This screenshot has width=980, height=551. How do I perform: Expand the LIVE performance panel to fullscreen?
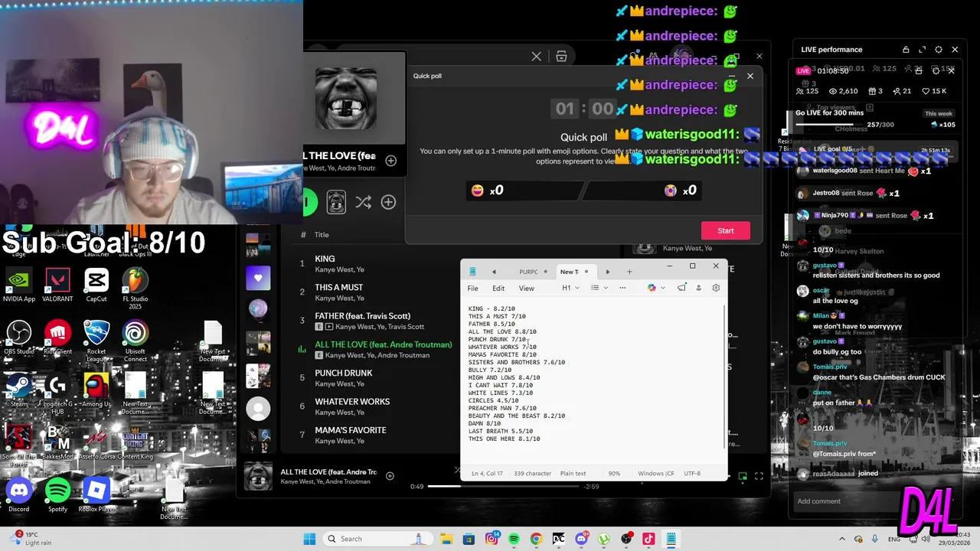922,50
